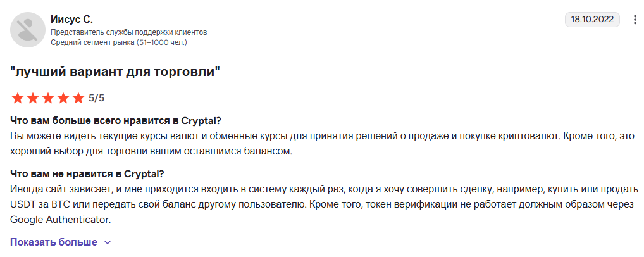Expand review with chevron next to Показать больше
This screenshot has height=257, width=644.
[107, 242]
